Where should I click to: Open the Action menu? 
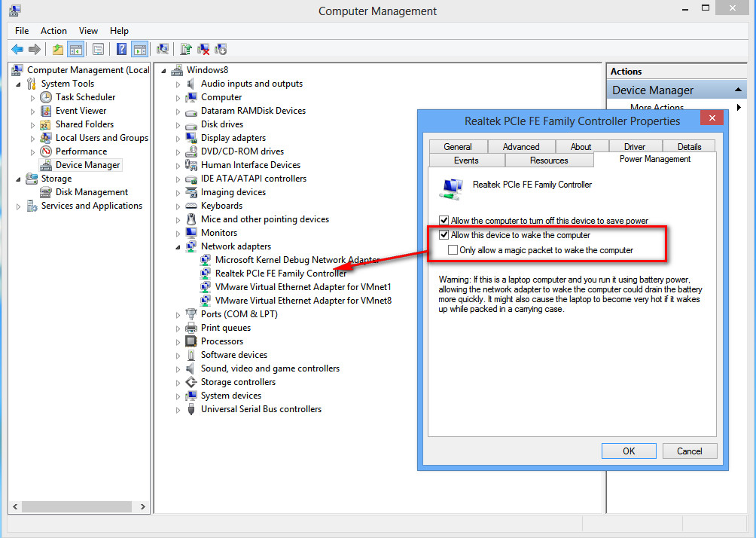coord(53,30)
